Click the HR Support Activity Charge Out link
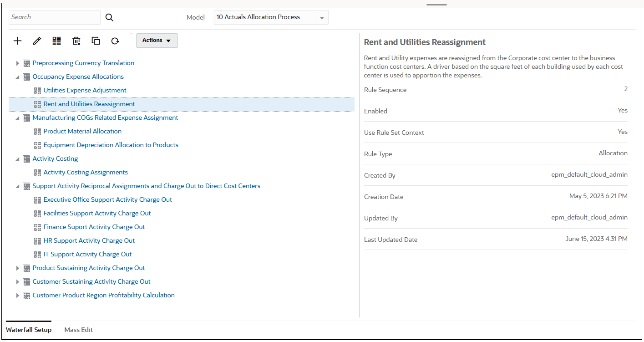The image size is (644, 342). point(88,240)
